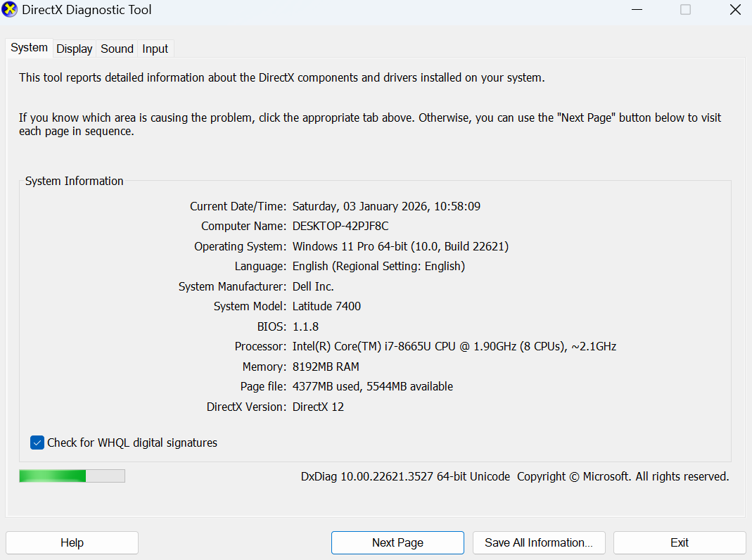752x560 pixels.
Task: Click the Page file: field label
Action: tap(263, 387)
